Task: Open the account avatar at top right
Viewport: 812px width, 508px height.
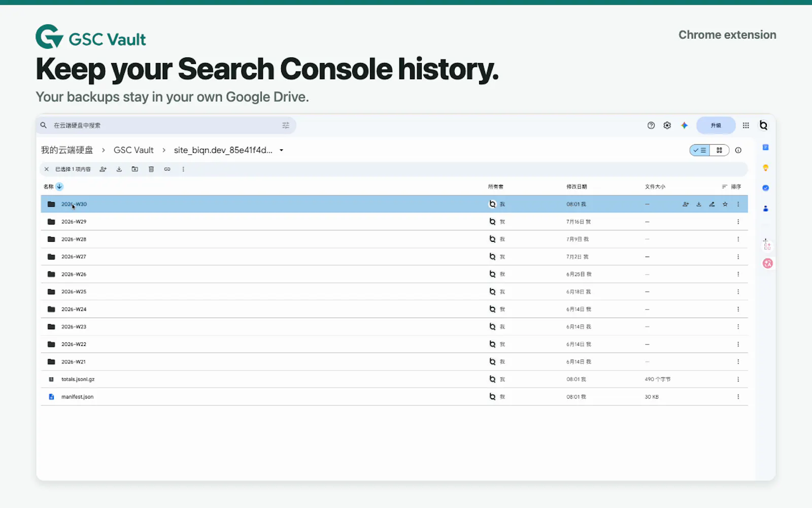Action: [x=763, y=125]
